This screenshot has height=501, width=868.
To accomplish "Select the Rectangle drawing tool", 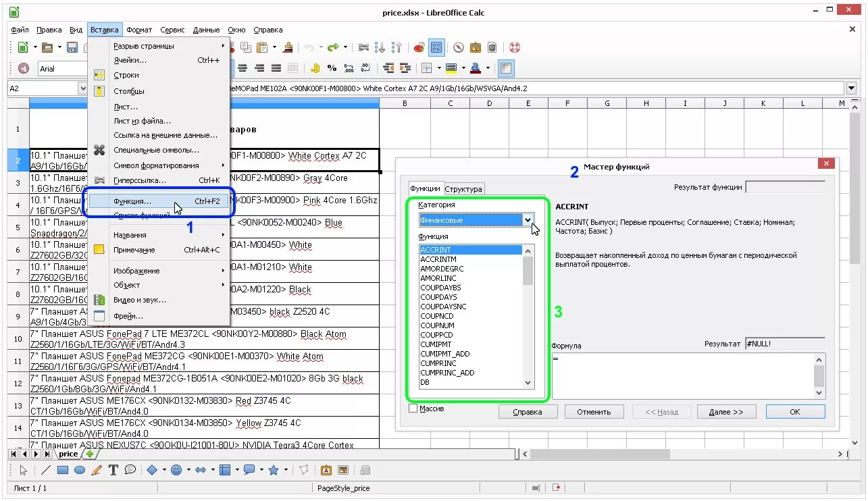I will pyautogui.click(x=63, y=470).
